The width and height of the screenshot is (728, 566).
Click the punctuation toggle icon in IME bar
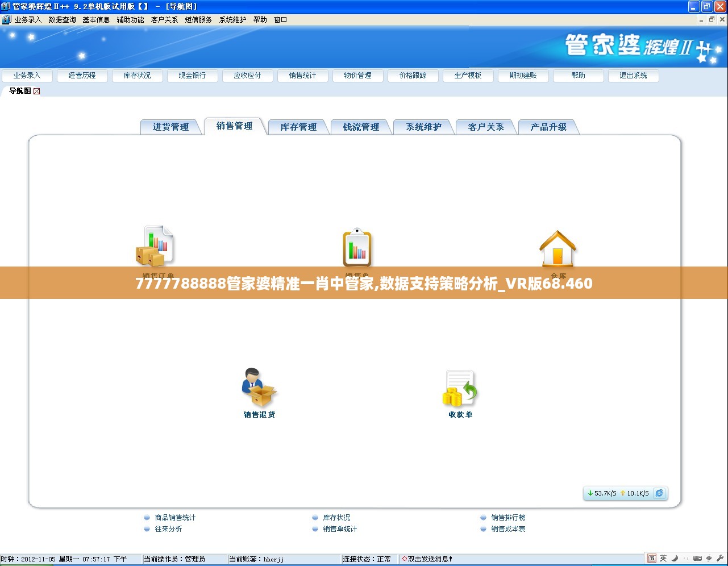pyautogui.click(x=685, y=558)
